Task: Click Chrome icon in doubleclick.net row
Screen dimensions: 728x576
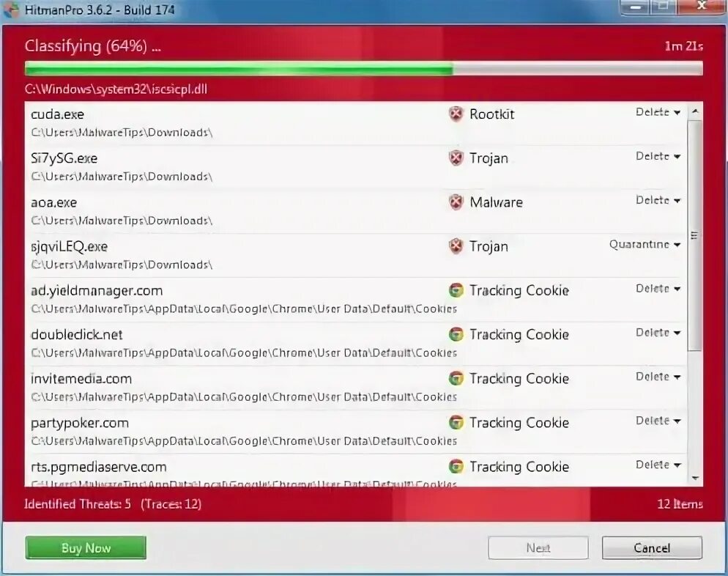Action: [x=456, y=334]
